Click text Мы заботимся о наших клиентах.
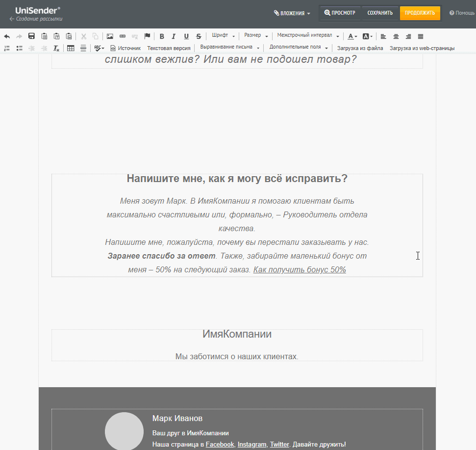 (237, 356)
